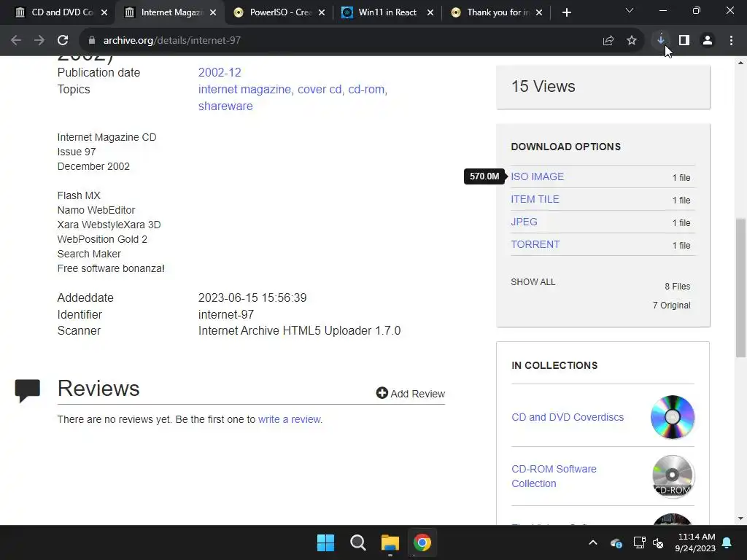This screenshot has height=560, width=747.
Task: Share this page via share icon
Action: tap(608, 41)
